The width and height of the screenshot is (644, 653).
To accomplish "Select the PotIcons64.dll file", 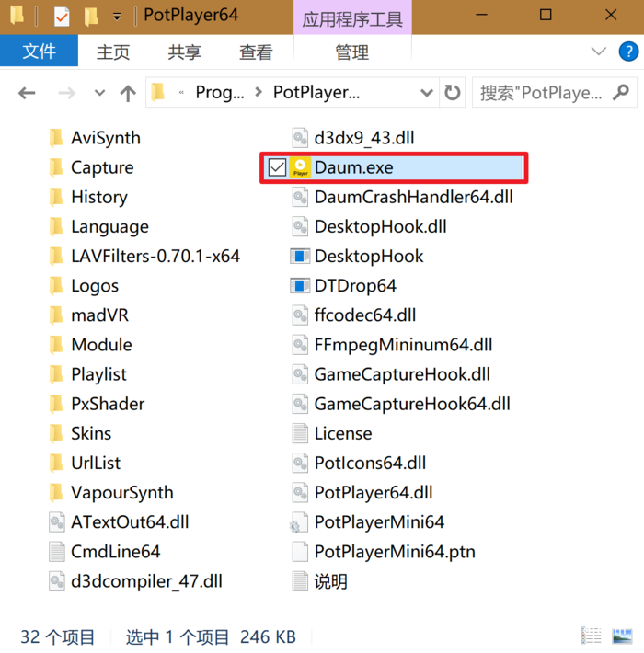I will coord(359,464).
